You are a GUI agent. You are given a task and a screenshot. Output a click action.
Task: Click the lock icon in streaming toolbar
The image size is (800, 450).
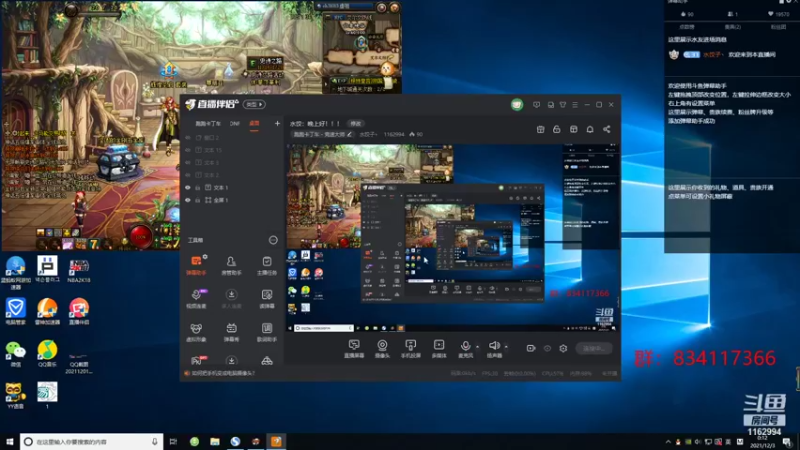[x=557, y=130]
